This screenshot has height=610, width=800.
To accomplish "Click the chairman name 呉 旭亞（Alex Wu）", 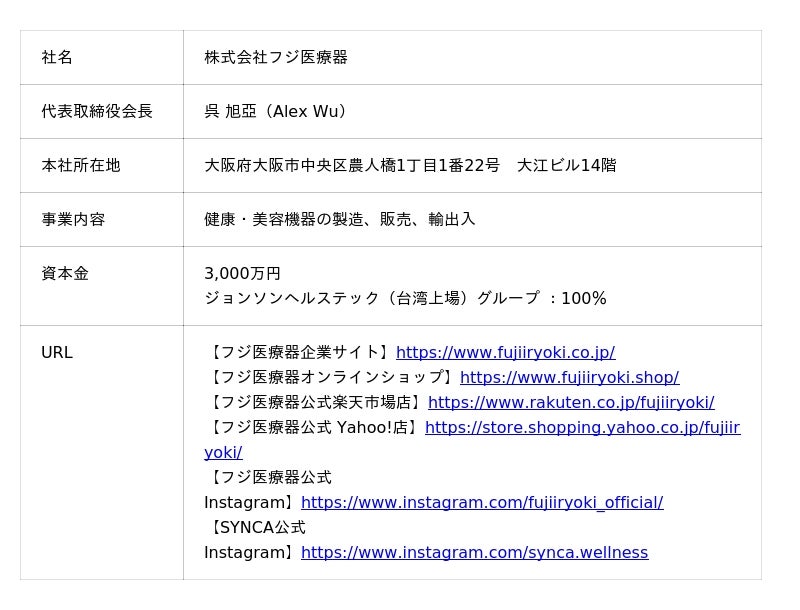I will (278, 111).
